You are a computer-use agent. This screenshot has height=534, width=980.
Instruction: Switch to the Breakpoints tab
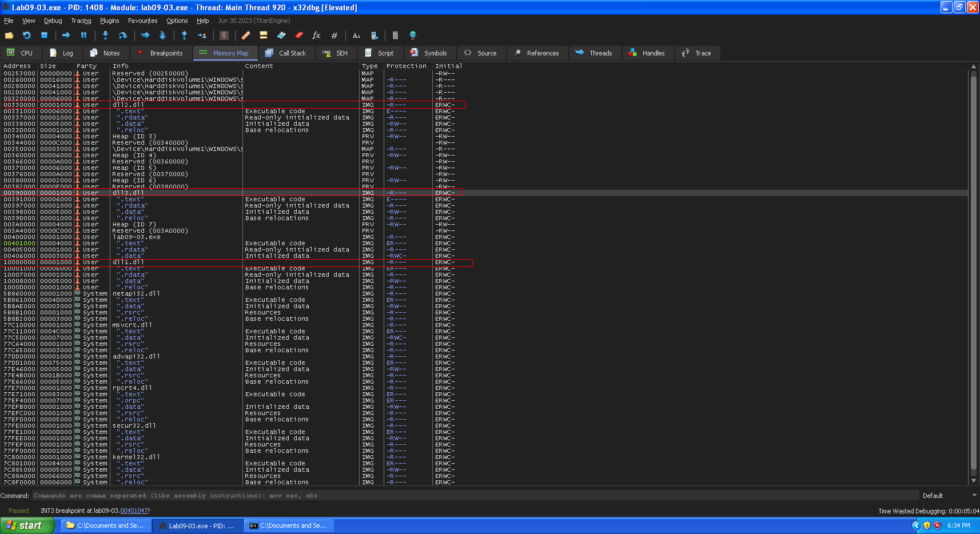tap(160, 53)
